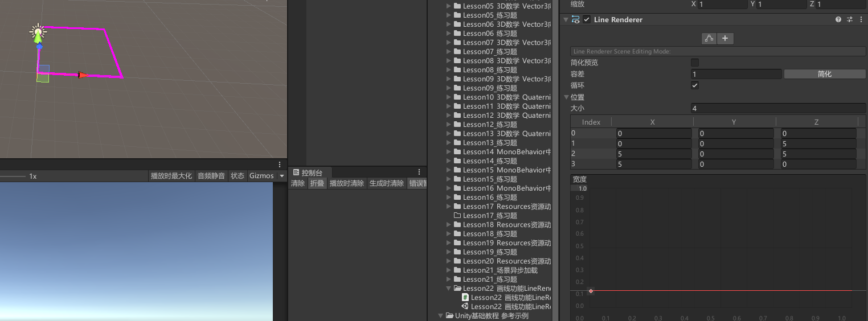Uncheck the 循环 loop checkbox
Image resolution: width=868 pixels, height=321 pixels.
click(695, 85)
